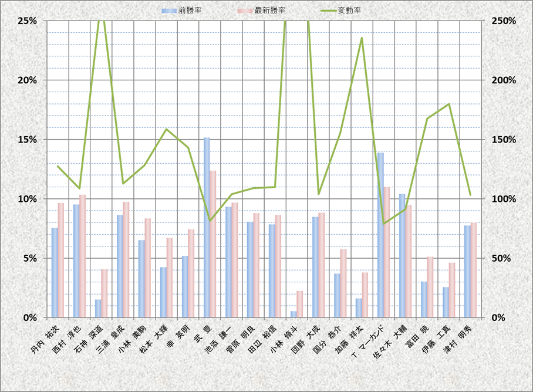This screenshot has width=533, height=392.
Task: Click the green line point above 松本 大輝
Action: tap(166, 129)
